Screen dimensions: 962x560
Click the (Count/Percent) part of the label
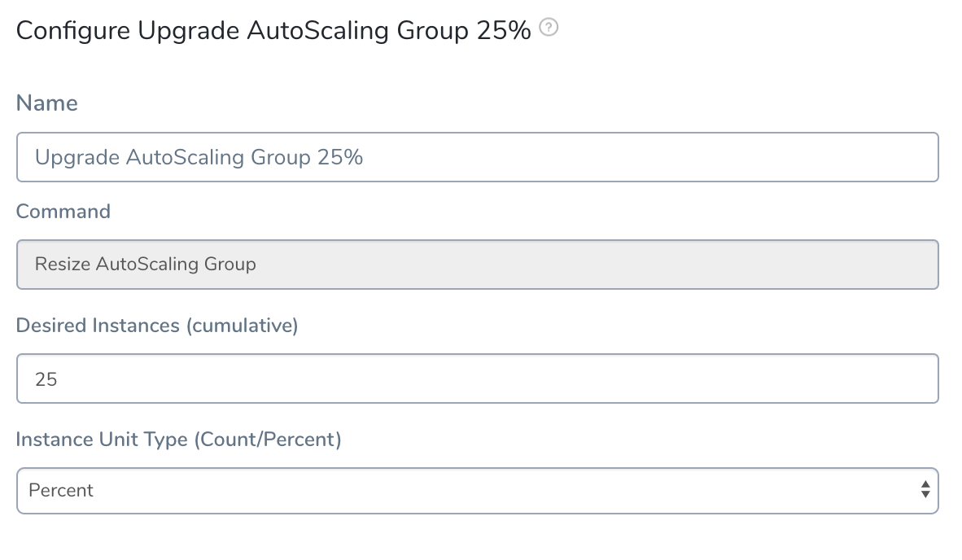[x=268, y=440]
